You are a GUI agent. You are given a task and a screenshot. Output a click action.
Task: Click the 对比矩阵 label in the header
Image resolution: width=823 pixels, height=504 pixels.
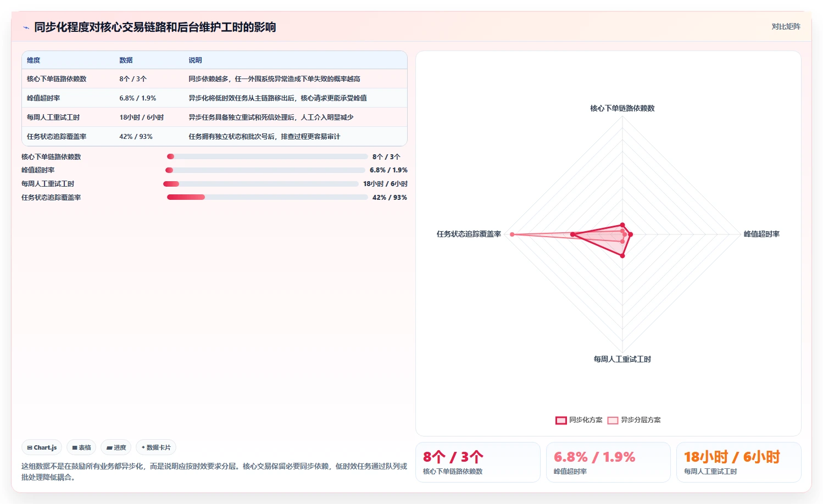point(786,26)
